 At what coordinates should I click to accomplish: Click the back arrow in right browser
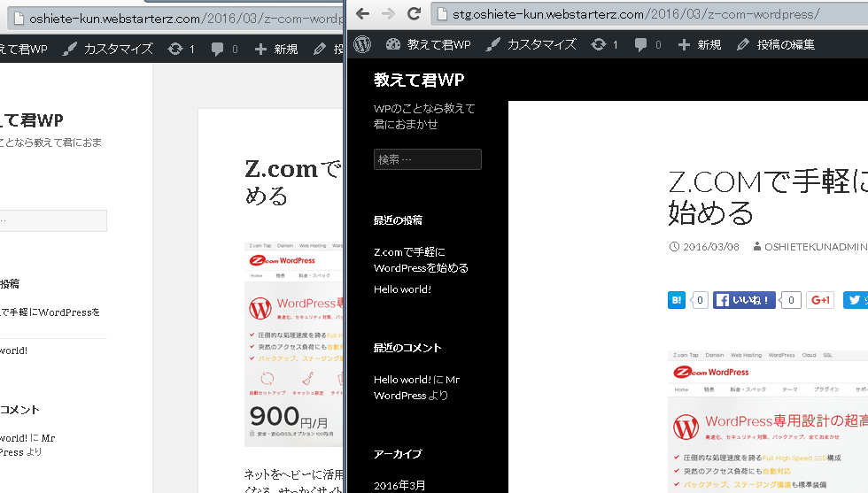point(362,14)
